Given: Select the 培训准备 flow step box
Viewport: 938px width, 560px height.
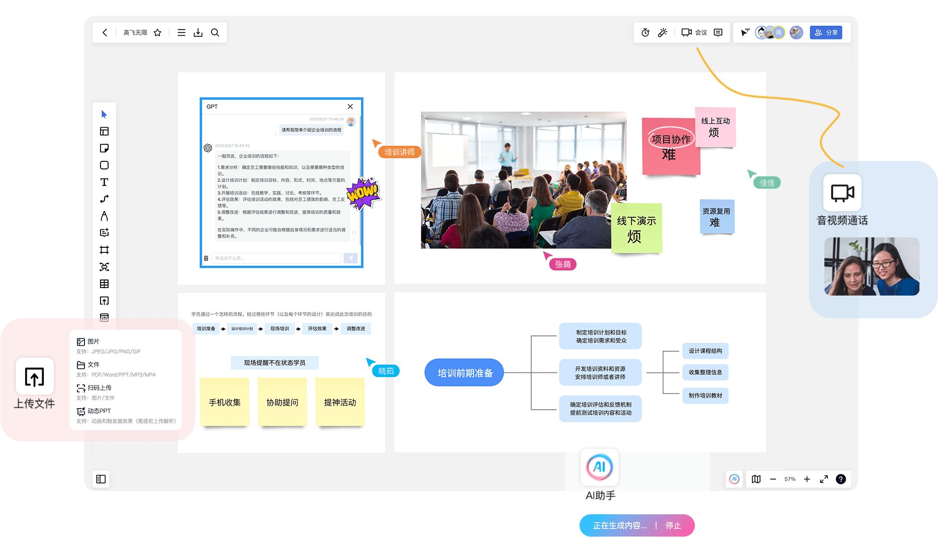Looking at the screenshot, I should coord(206,329).
